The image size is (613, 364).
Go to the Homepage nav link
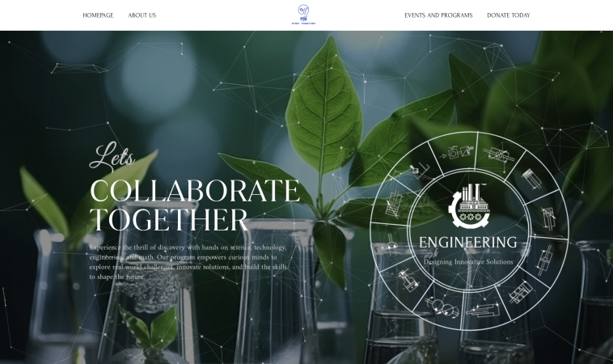[x=98, y=15]
